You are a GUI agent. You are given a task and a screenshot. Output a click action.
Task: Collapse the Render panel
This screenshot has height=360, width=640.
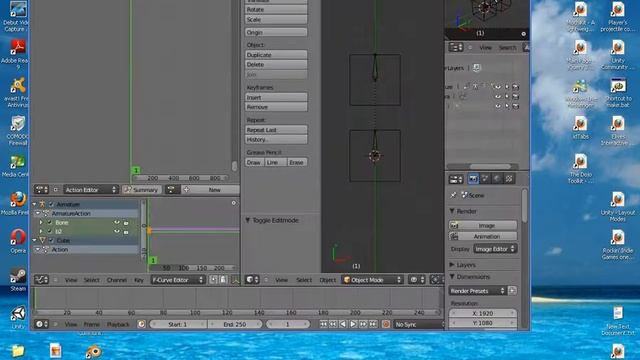[x=452, y=211]
